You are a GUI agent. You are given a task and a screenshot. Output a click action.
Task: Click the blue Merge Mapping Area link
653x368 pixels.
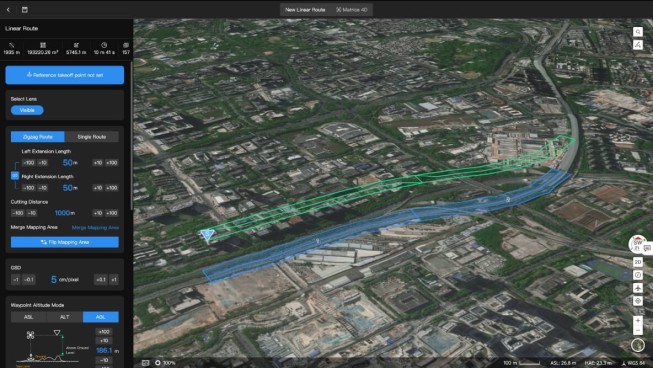[95, 228]
